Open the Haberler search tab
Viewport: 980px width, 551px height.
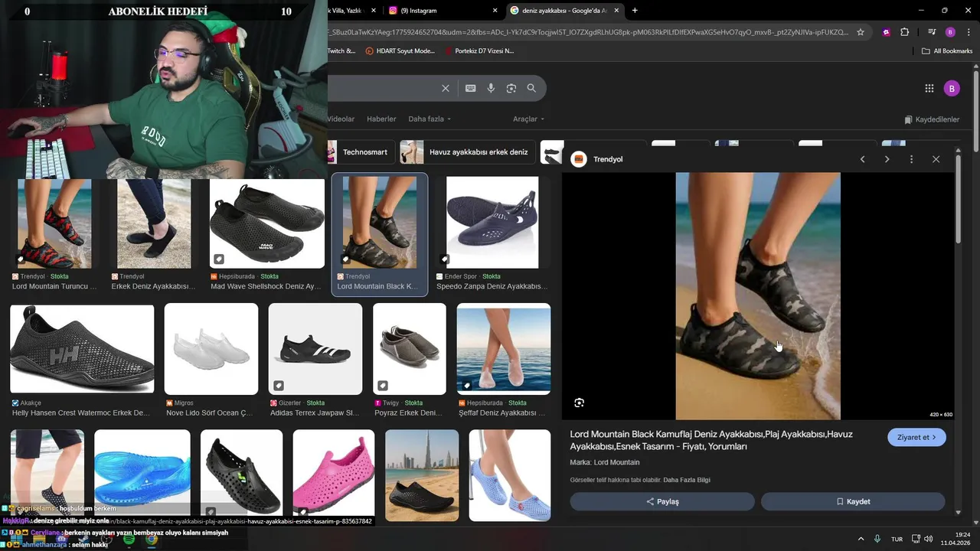coord(381,119)
